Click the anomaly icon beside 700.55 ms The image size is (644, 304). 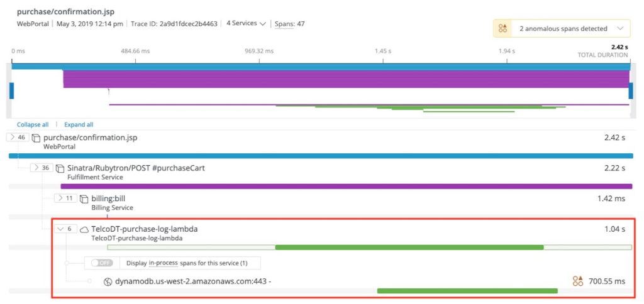(577, 281)
